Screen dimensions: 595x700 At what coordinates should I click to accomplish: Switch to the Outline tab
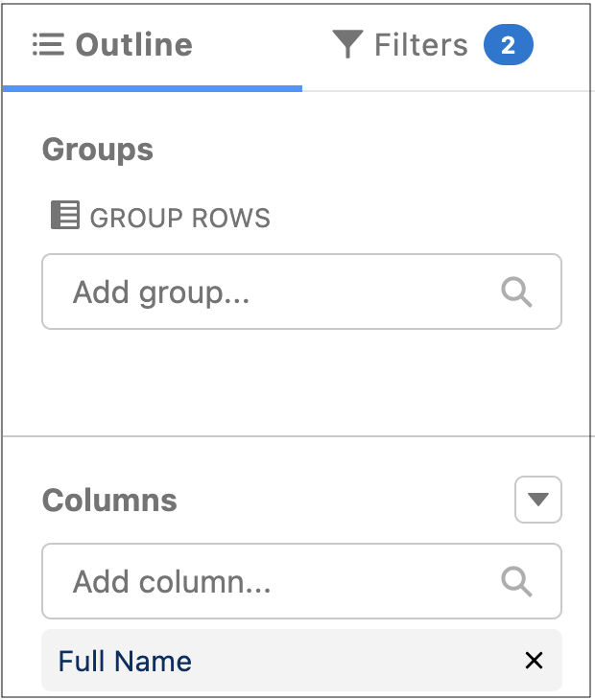click(x=152, y=45)
